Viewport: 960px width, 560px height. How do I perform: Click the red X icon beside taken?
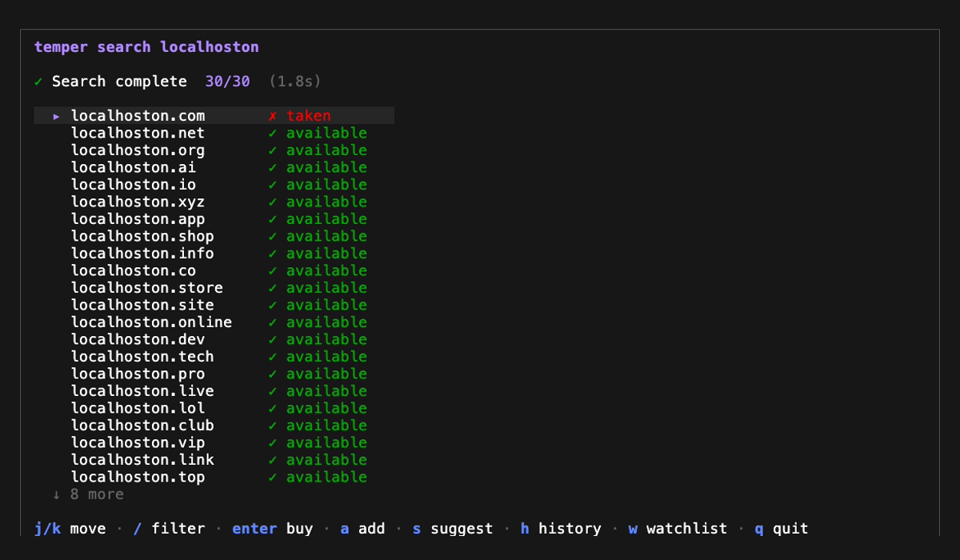click(x=272, y=116)
